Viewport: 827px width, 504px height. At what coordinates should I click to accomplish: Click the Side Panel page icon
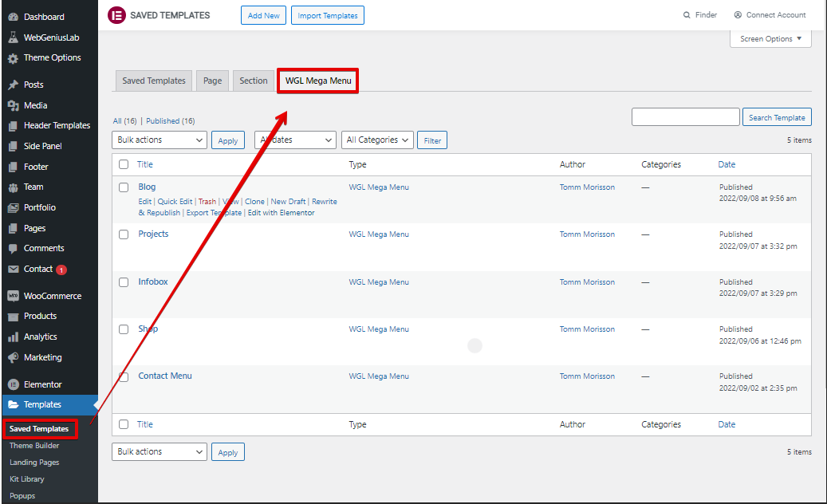pyautogui.click(x=14, y=147)
